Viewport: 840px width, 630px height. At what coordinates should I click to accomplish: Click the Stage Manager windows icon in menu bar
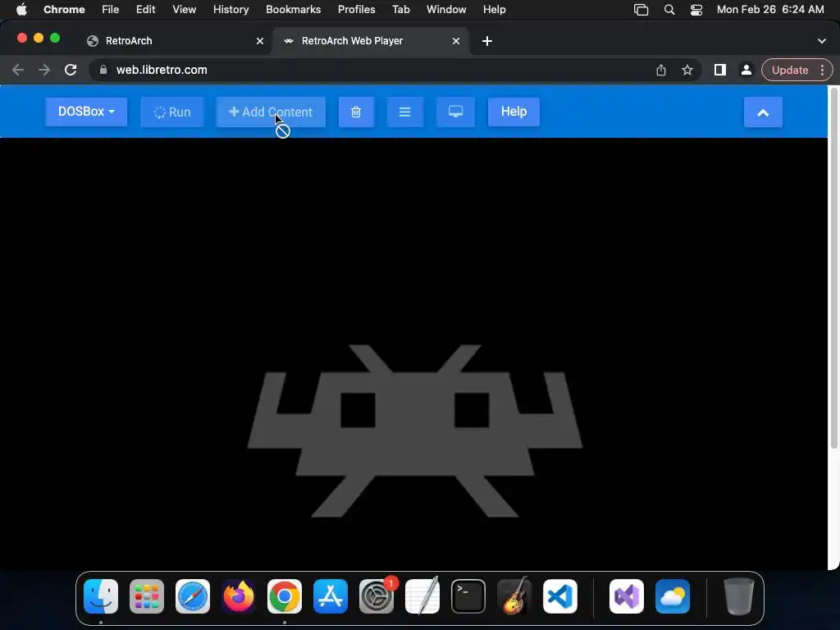[x=641, y=9]
